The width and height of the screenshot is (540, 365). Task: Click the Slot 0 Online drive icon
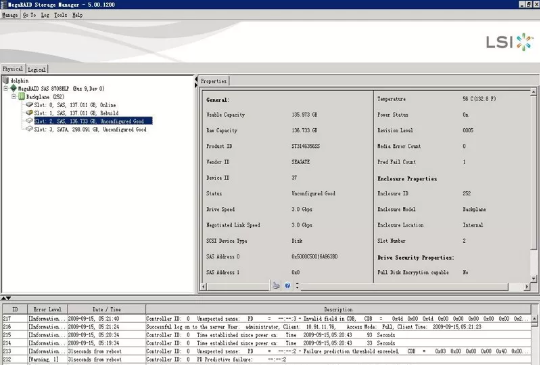[x=29, y=104]
